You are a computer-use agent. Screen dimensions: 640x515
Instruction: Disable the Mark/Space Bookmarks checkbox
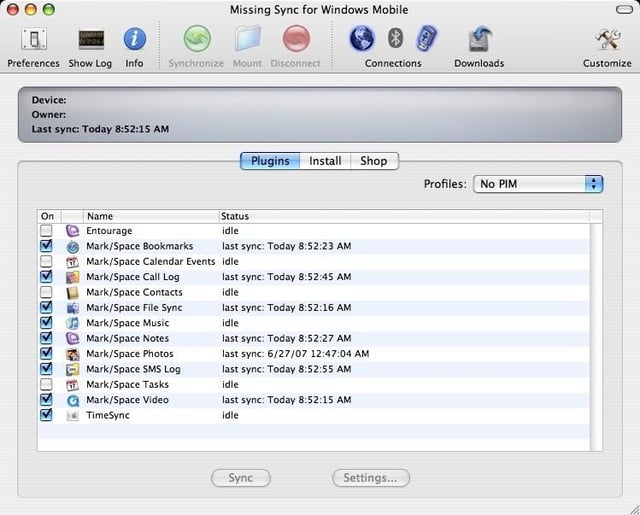pos(46,246)
